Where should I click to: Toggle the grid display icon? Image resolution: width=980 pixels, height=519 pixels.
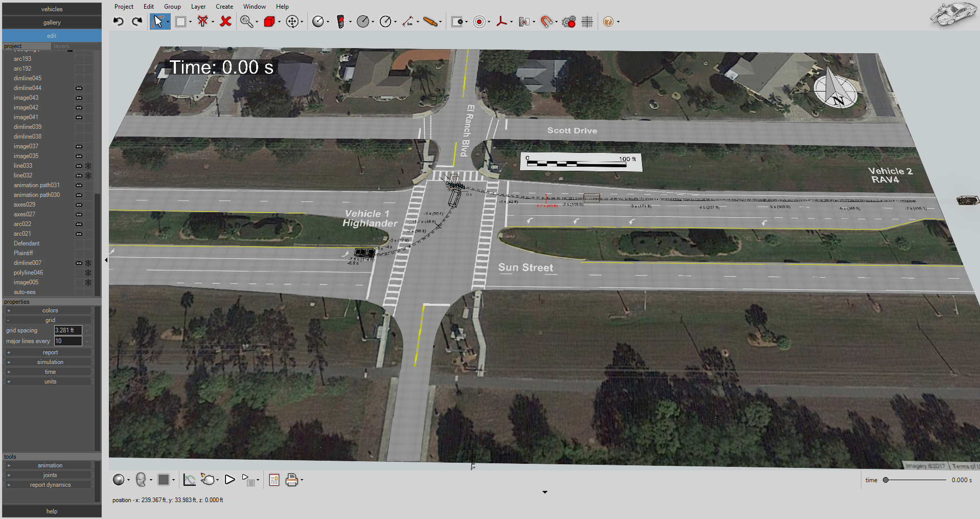click(x=587, y=21)
